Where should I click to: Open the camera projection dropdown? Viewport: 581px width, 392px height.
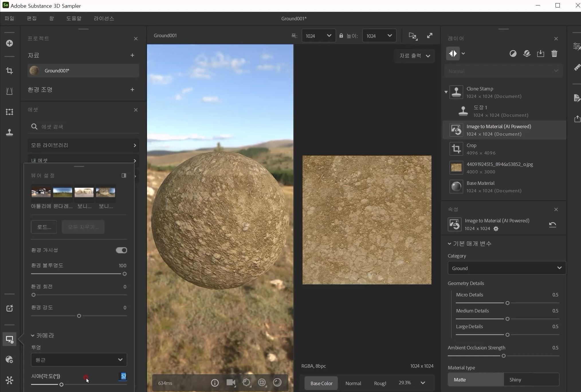pyautogui.click(x=79, y=360)
